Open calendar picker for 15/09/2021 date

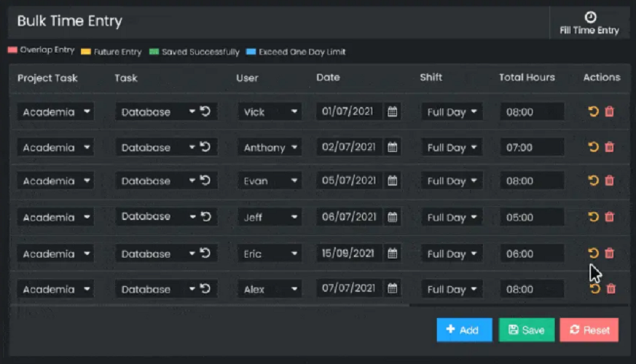(393, 253)
